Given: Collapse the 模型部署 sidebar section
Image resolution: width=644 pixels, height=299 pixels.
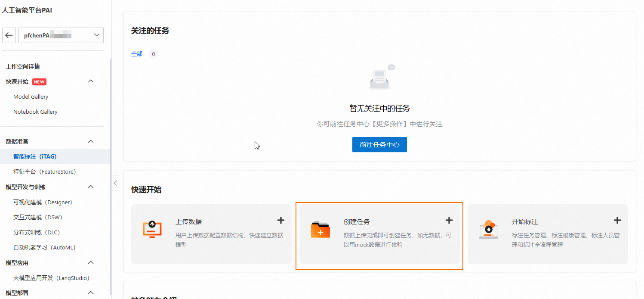Looking at the screenshot, I should pyautogui.click(x=91, y=293).
